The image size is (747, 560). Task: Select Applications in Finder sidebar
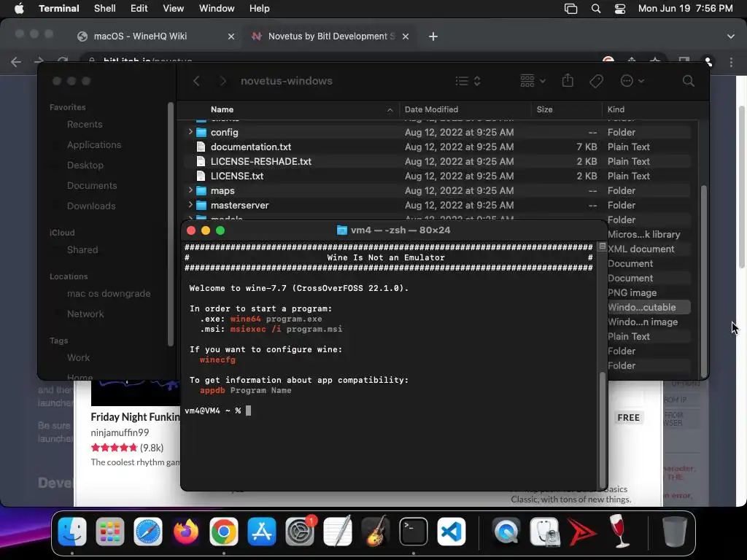click(x=94, y=144)
